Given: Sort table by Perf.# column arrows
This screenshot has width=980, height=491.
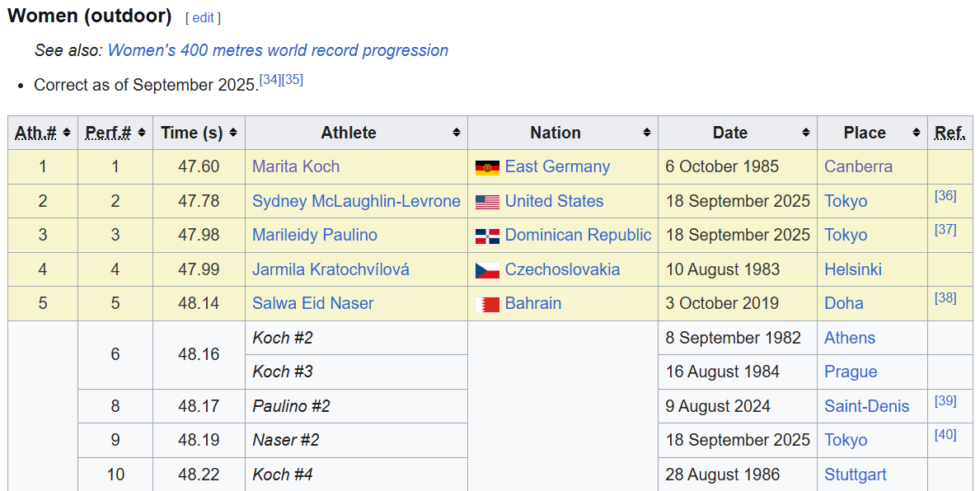Looking at the screenshot, I should (x=142, y=133).
